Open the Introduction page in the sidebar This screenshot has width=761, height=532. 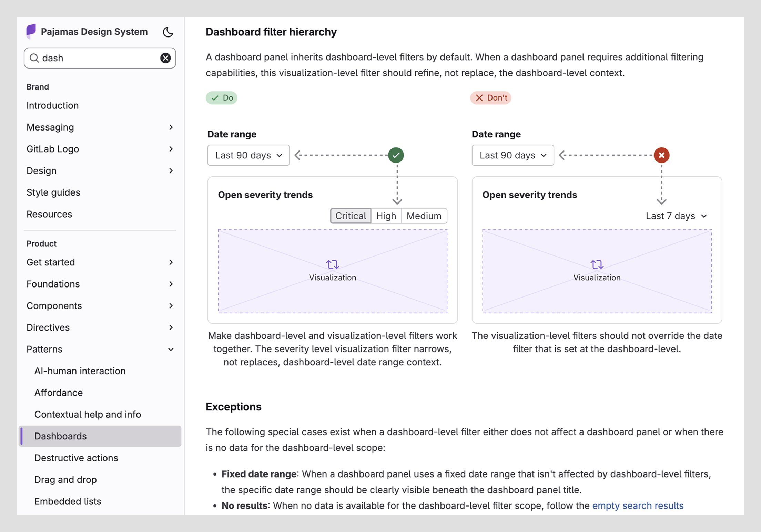coord(52,105)
